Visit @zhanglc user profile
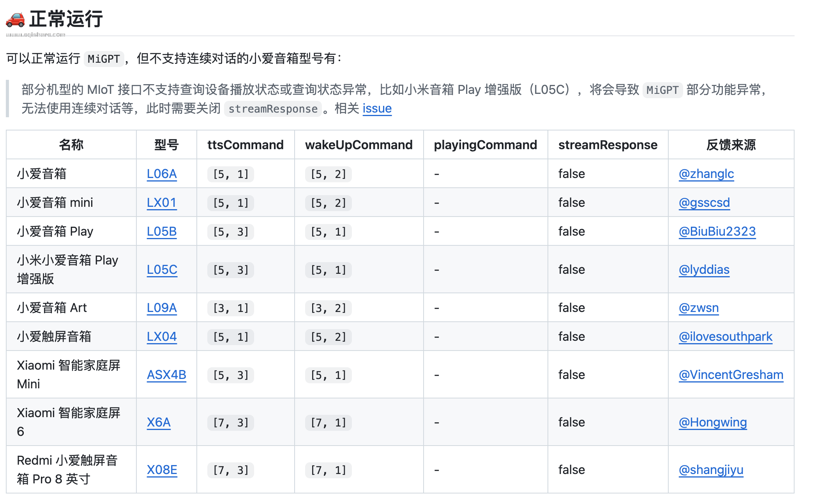The width and height of the screenshot is (816, 504). (x=706, y=174)
